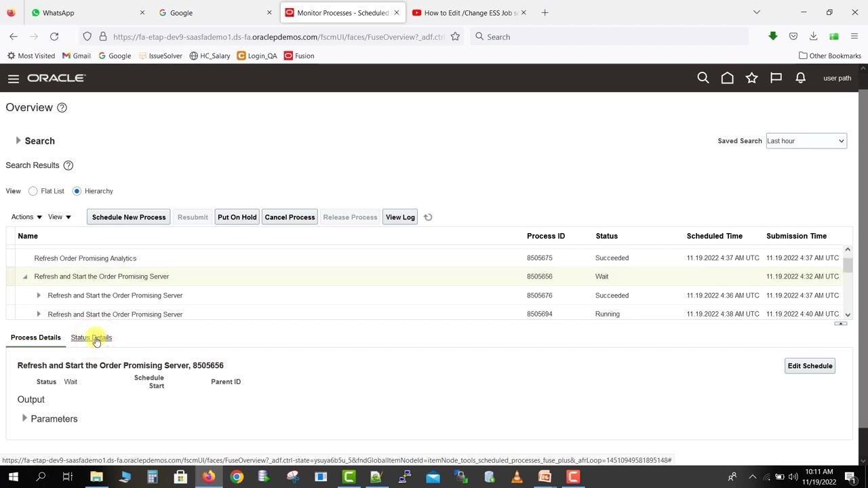
Task: Select the Hierarchy view radio button
Action: click(77, 191)
